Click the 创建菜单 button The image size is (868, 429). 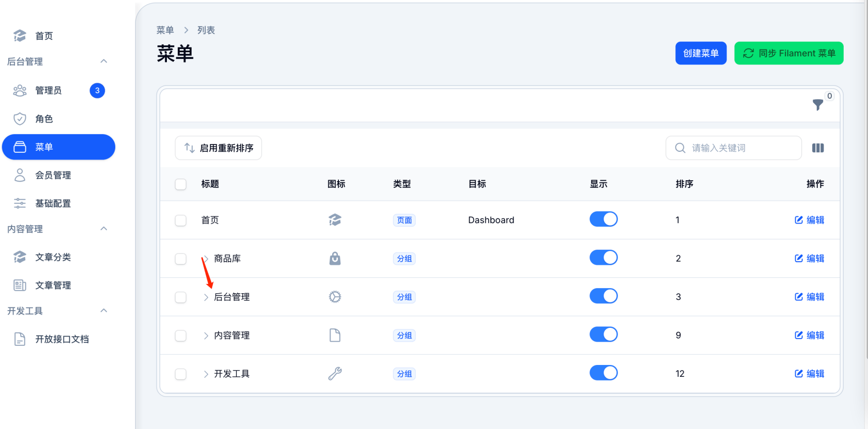(701, 53)
